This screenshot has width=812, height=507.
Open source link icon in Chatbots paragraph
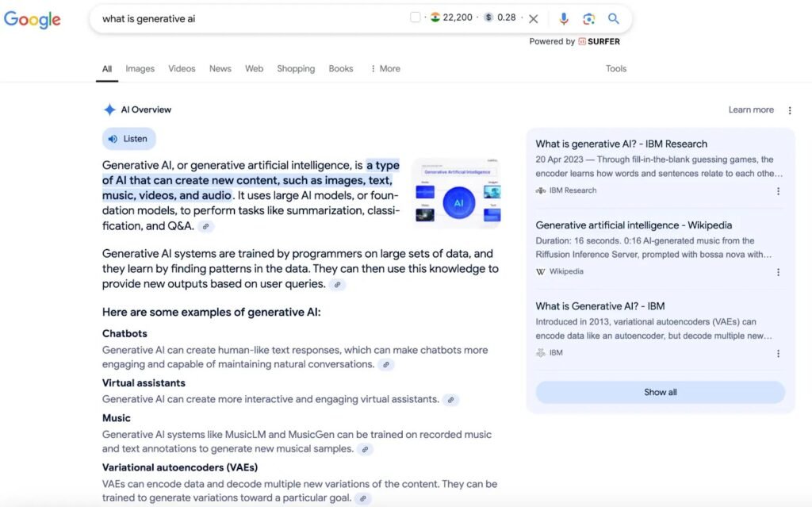point(386,365)
